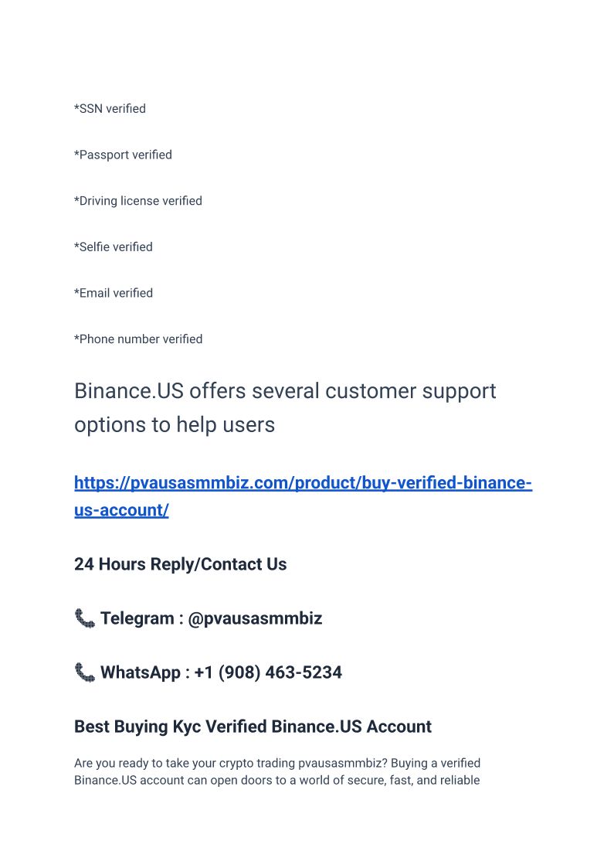Click the "*Selfie verified" line
This screenshot has width=614, height=868.
coord(114,247)
